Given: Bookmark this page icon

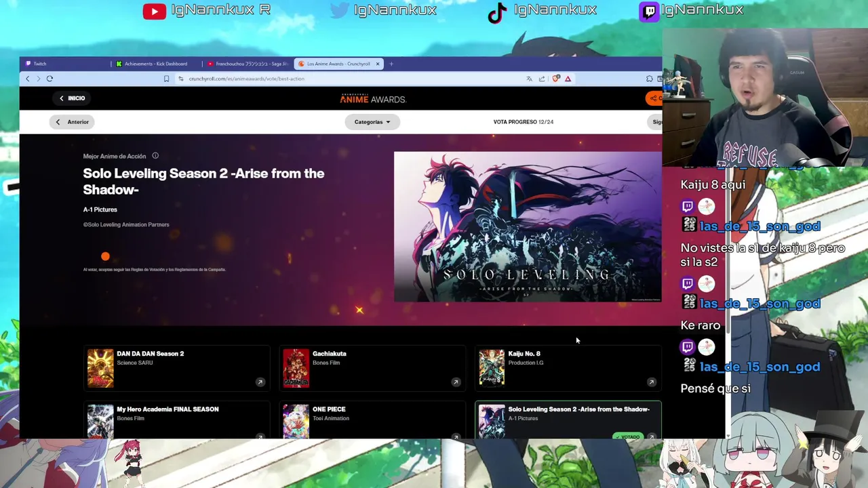Looking at the screenshot, I should [166, 79].
